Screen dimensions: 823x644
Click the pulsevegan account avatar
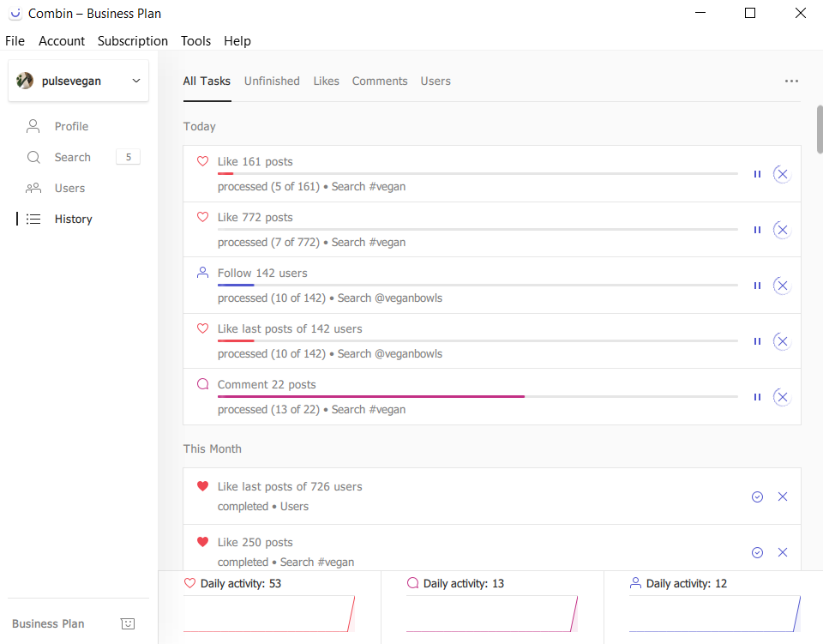coord(25,81)
